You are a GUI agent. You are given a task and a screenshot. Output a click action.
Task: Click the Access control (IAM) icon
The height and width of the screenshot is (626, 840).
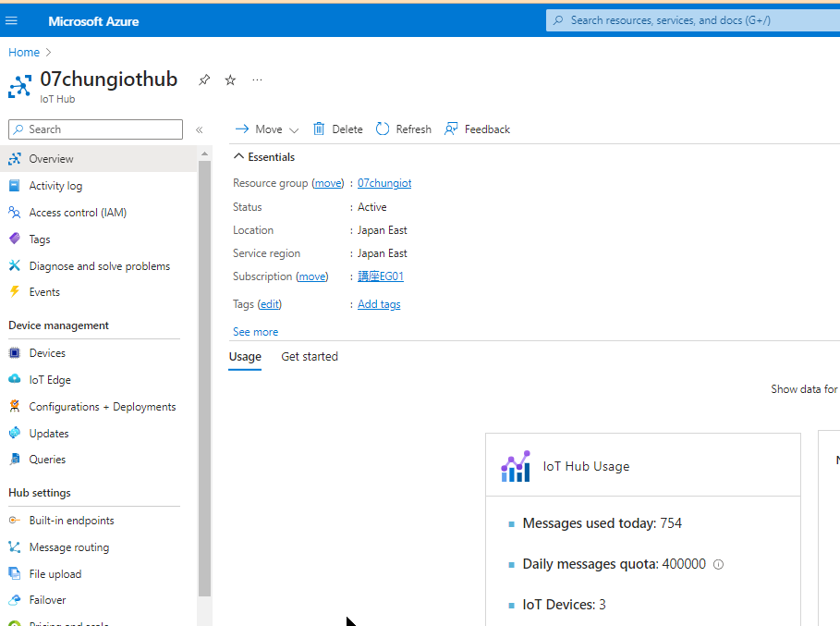15,213
